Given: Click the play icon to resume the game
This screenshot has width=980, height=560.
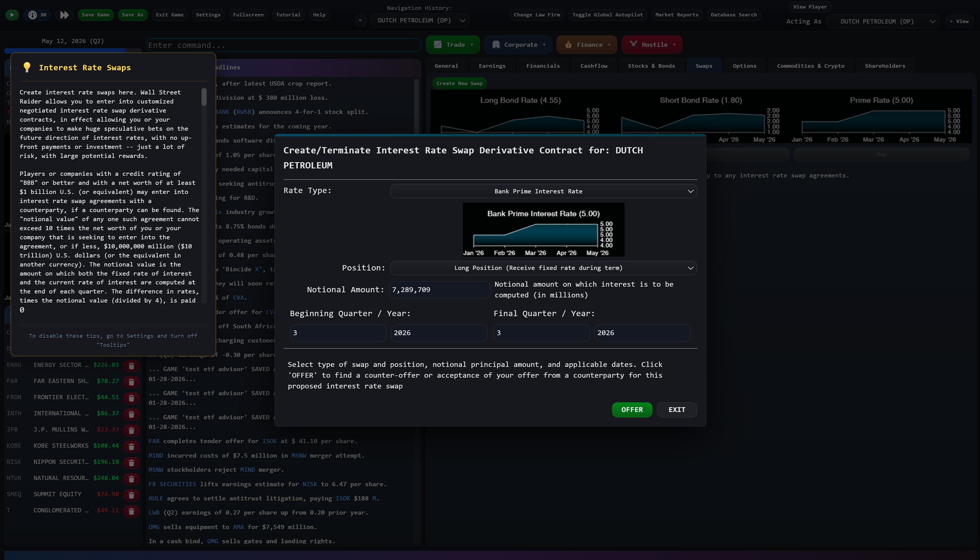Looking at the screenshot, I should (x=12, y=15).
